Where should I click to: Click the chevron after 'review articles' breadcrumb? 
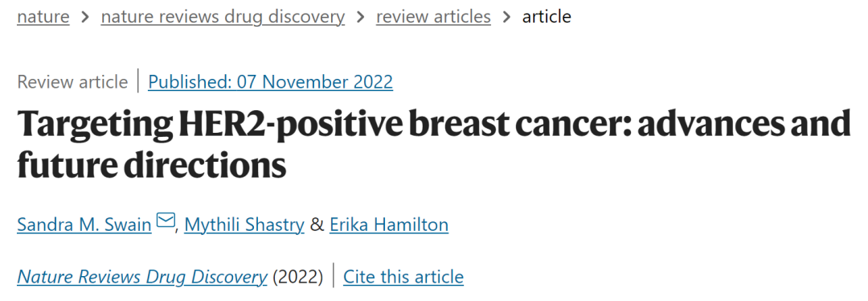(506, 17)
